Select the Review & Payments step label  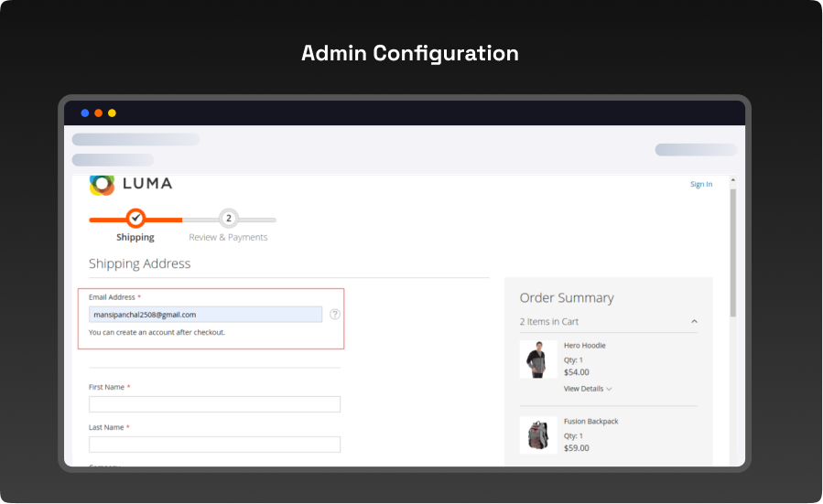pos(228,238)
